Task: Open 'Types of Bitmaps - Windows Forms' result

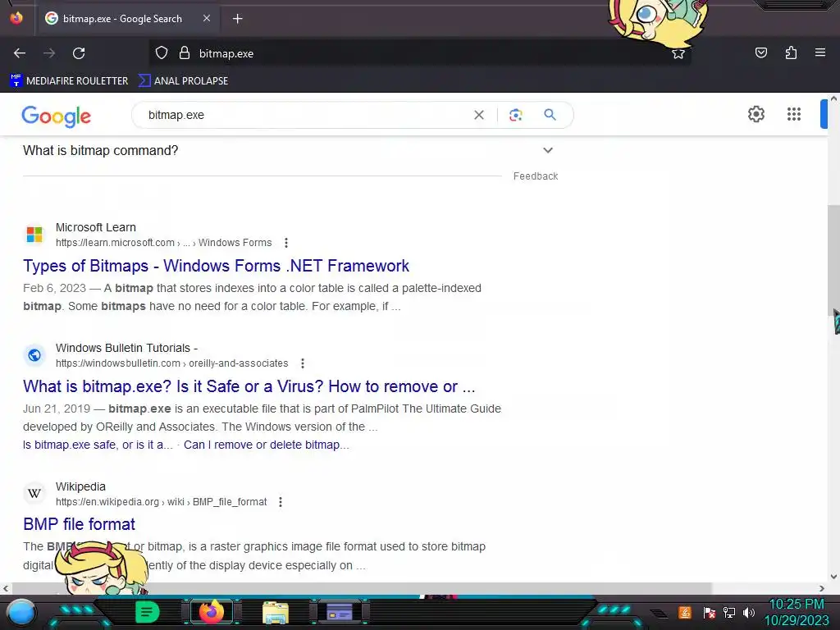Action: pos(216,266)
